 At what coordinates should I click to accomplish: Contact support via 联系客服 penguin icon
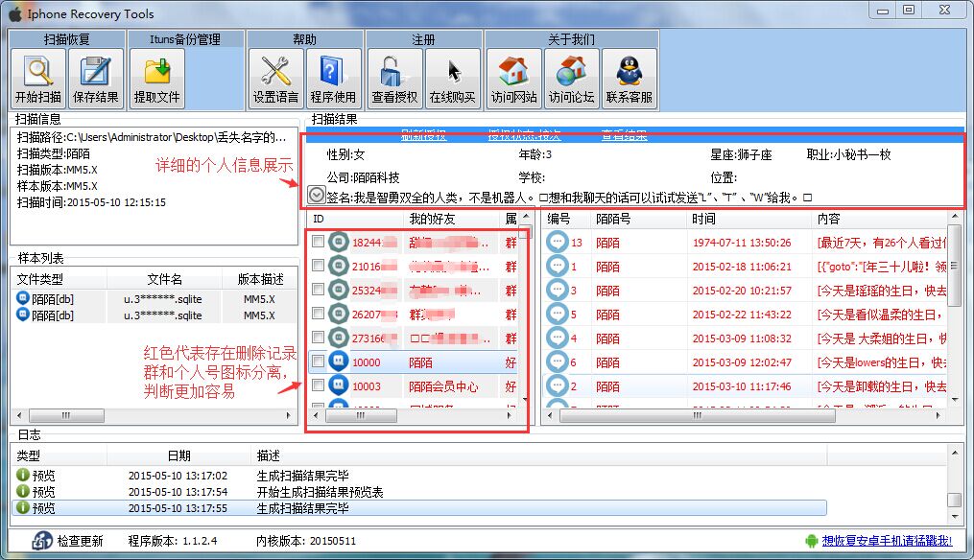click(x=630, y=79)
